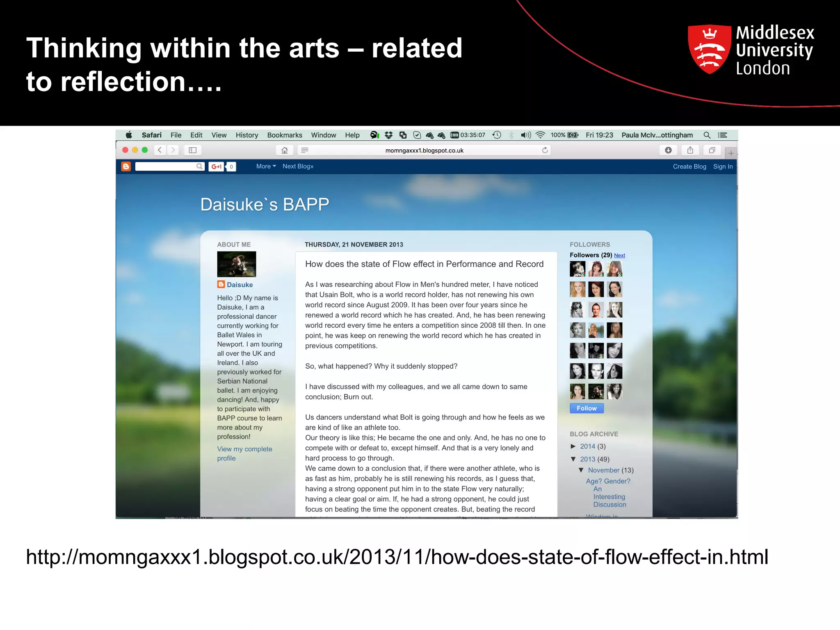Screen dimensions: 840x630
Task: Click the Safari address bar
Action: (x=424, y=150)
